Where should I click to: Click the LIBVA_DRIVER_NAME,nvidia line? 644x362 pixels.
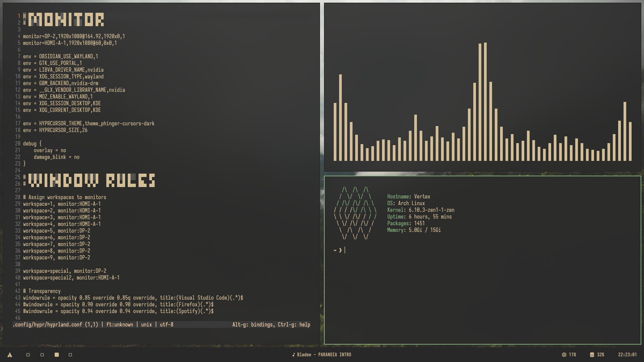pos(63,70)
